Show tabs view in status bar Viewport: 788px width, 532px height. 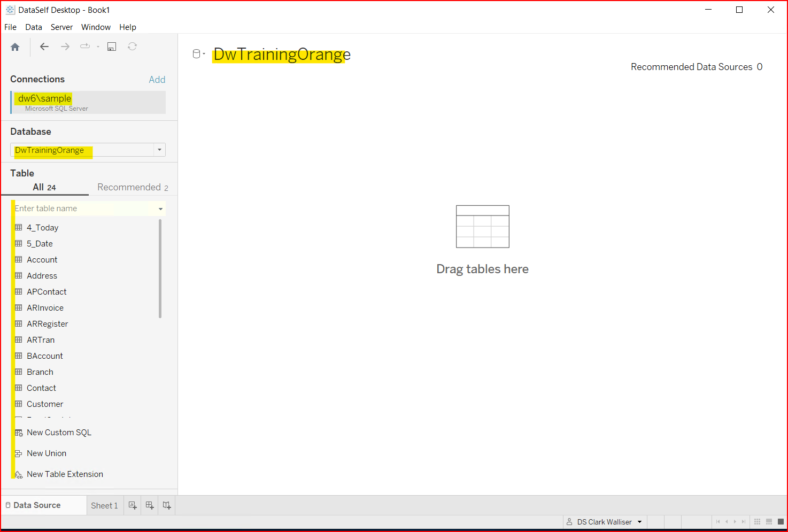tap(781, 522)
